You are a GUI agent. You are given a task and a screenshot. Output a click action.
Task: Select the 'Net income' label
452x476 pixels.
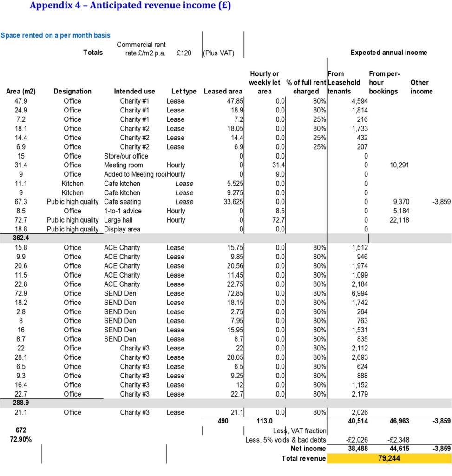click(x=308, y=449)
